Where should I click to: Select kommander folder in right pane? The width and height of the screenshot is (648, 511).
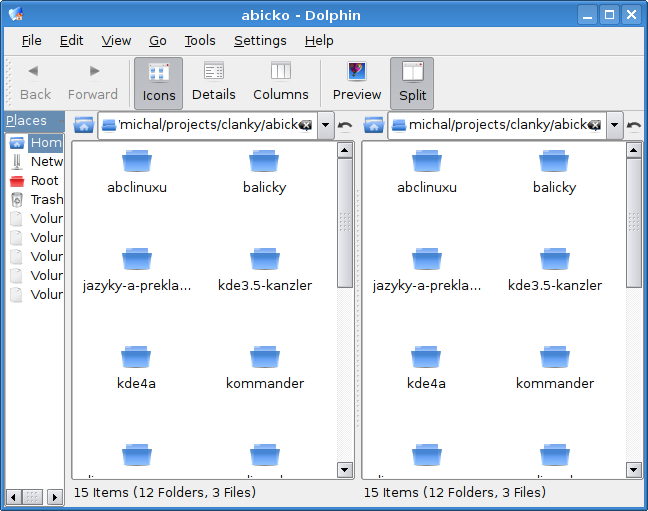click(555, 368)
